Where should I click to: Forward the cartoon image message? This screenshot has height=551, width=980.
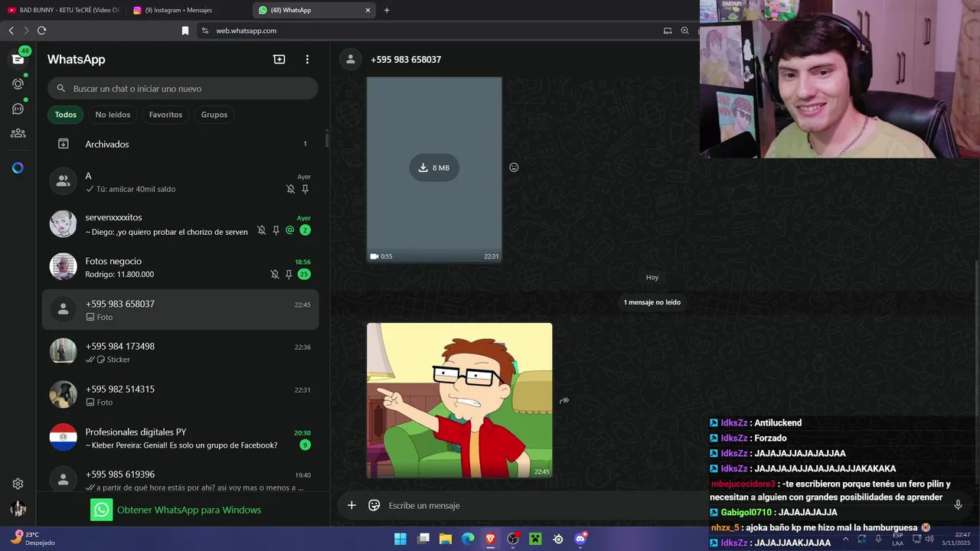point(564,400)
